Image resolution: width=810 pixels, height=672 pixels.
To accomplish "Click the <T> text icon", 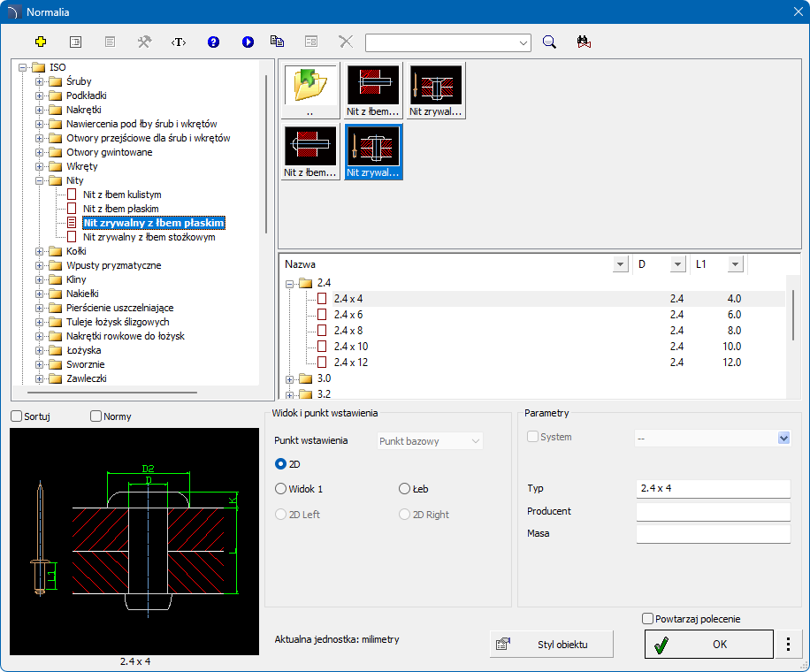I will click(179, 42).
